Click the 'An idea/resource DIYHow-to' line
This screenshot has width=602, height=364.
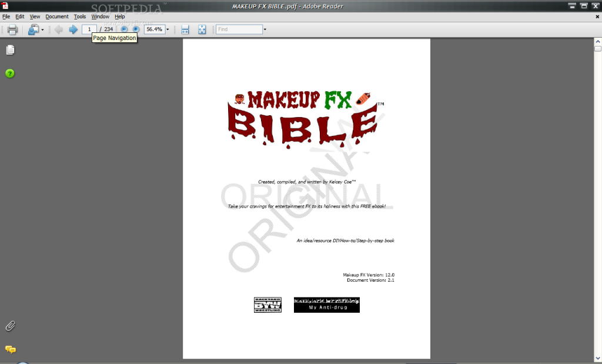346,241
